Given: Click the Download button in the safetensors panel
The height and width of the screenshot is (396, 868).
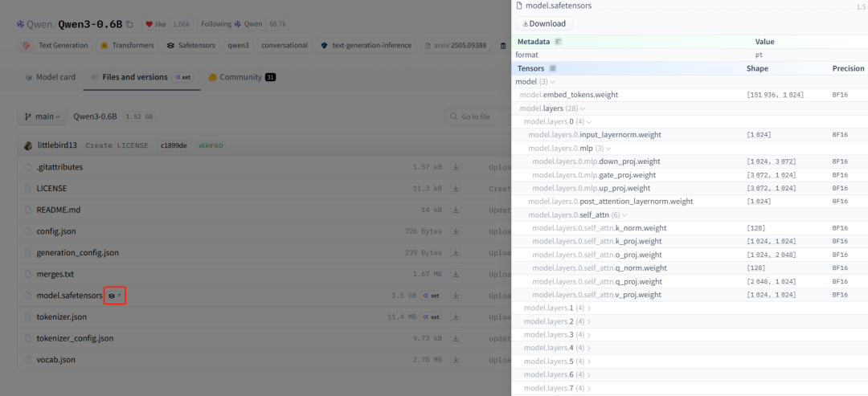Looking at the screenshot, I should coord(543,24).
